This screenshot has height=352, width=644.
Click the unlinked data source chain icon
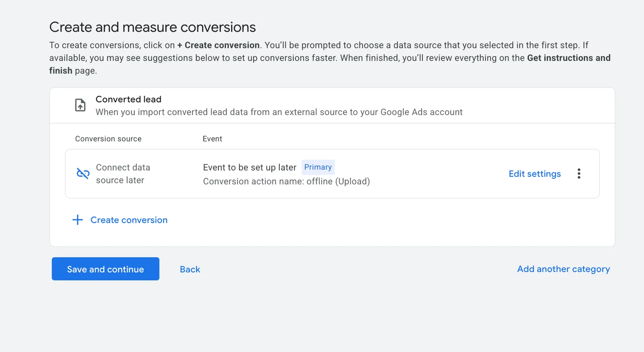[83, 173]
